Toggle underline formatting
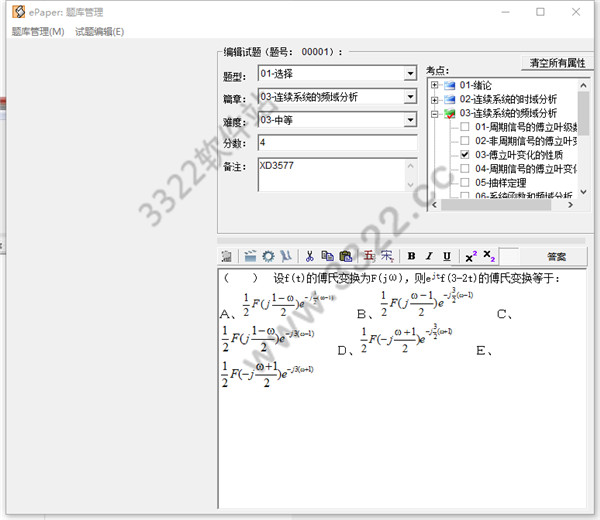This screenshot has height=520, width=600. pyautogui.click(x=447, y=256)
